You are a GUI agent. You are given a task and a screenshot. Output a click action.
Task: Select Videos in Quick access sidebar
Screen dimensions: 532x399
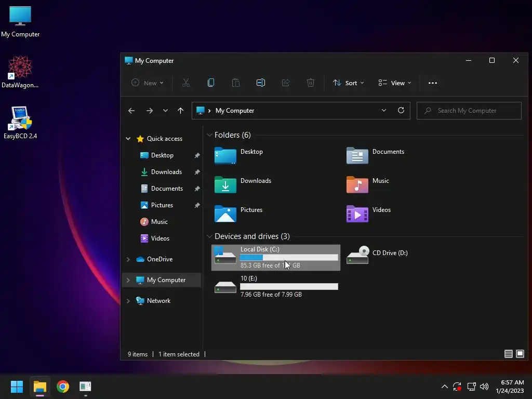(160, 238)
